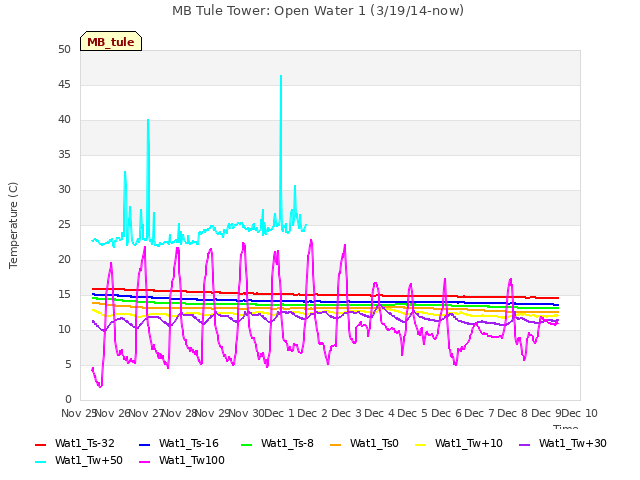Click the tallest cyan spike peak near 46
The height and width of the screenshot is (480, 640).
pos(281,76)
